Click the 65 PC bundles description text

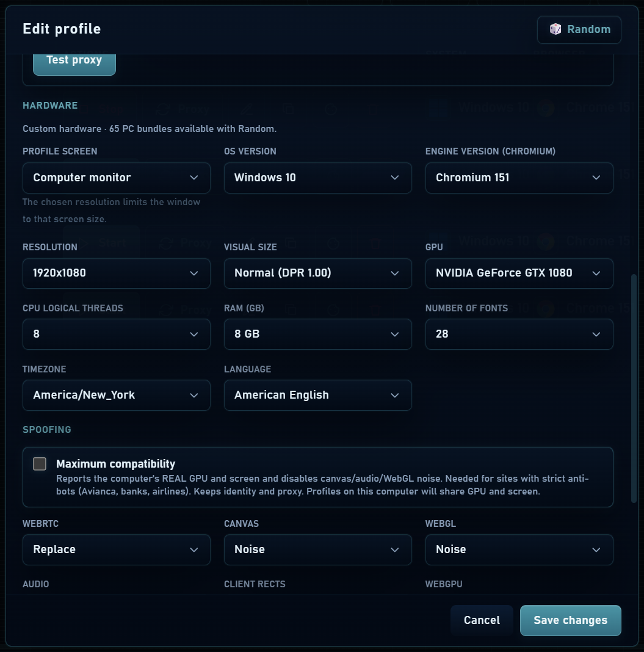[x=150, y=128]
